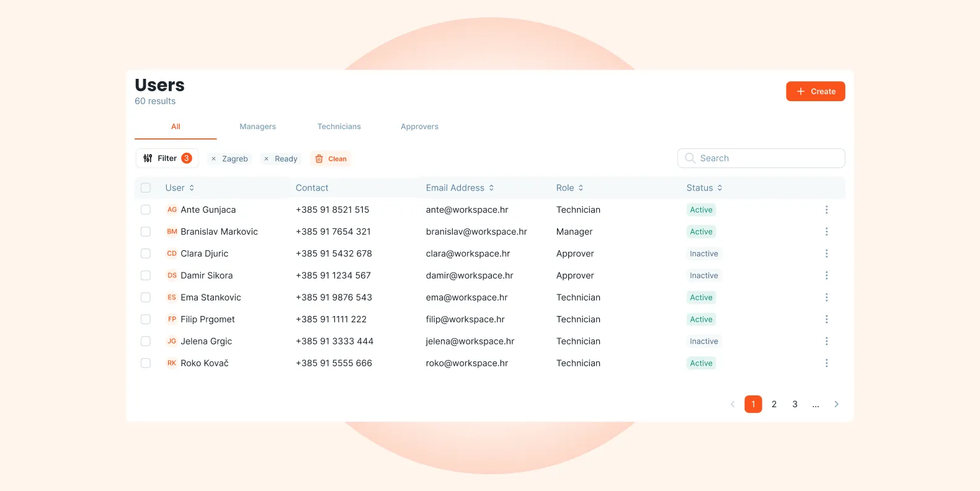Click the Create button
This screenshot has height=491, width=980.
click(816, 91)
